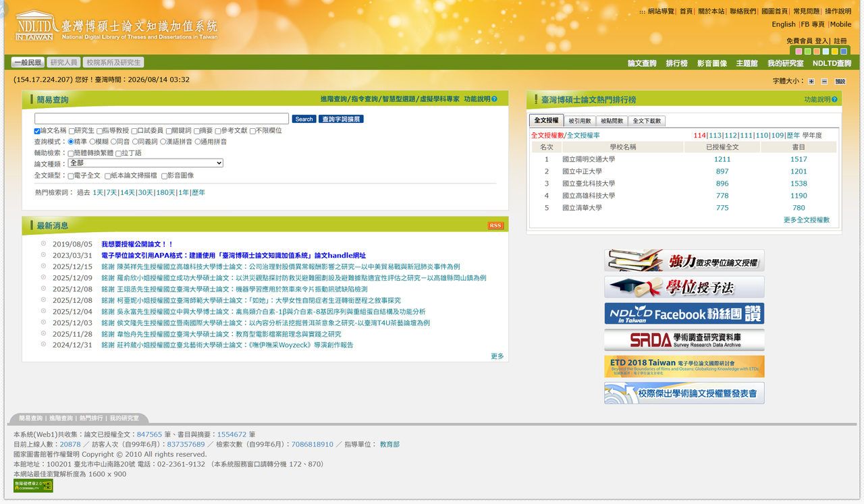
Task: Open the 進階查詢 link
Action: click(x=333, y=99)
